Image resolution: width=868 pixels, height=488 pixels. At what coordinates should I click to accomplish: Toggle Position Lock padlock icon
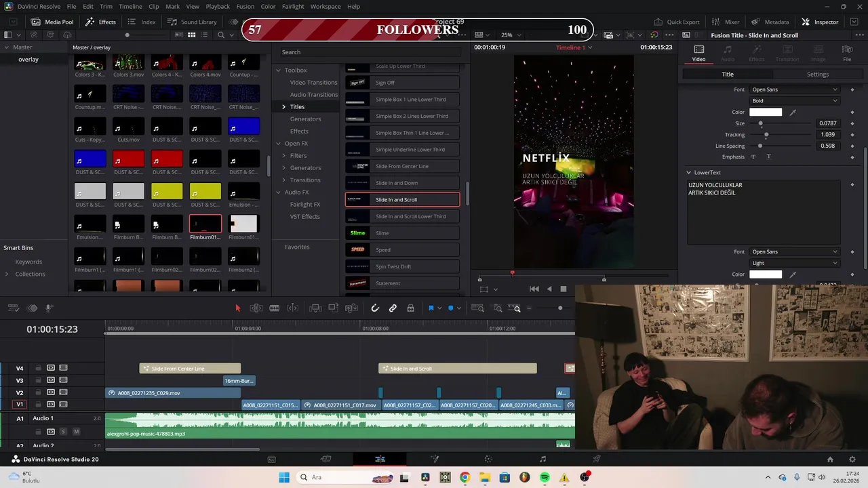[410, 308]
